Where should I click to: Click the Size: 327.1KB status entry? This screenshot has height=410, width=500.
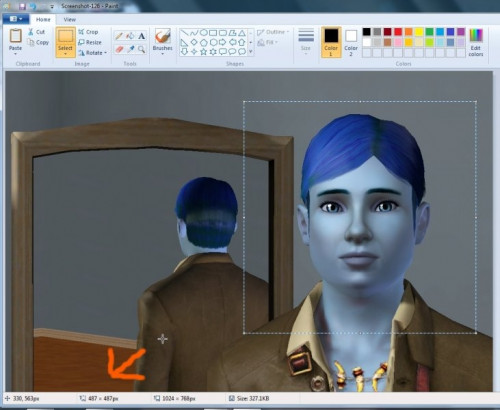[249, 398]
